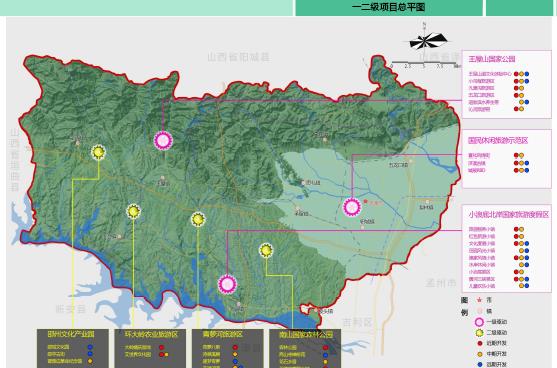Click the yellow 二级驱动 legend icon
Image resolution: width=557 pixels, height=368 pixels.
point(480,333)
